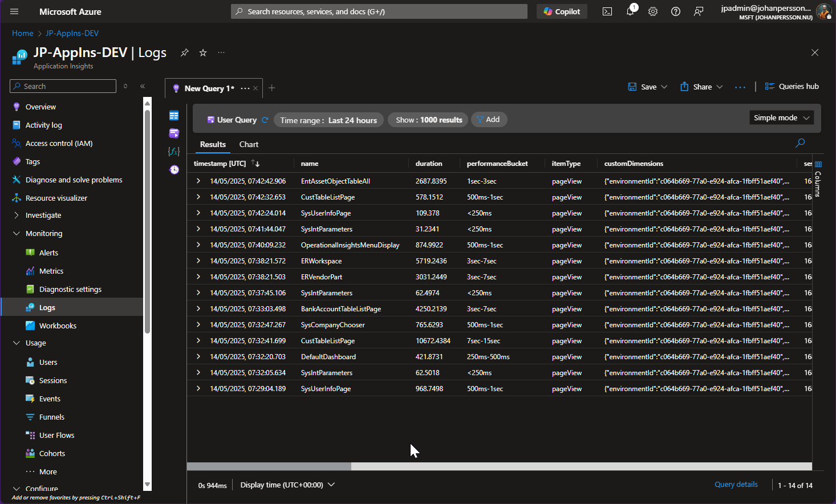Open Queries hub
The height and width of the screenshot is (504, 836).
(x=792, y=86)
